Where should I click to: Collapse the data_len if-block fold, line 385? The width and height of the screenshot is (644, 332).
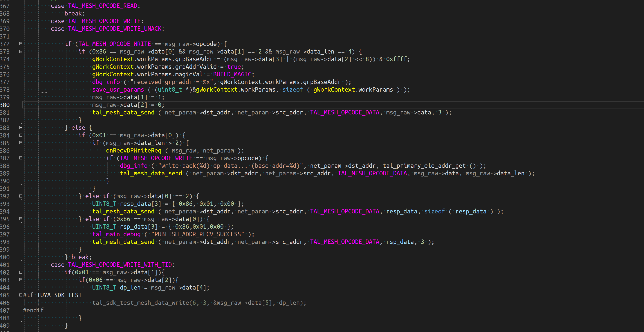21,143
